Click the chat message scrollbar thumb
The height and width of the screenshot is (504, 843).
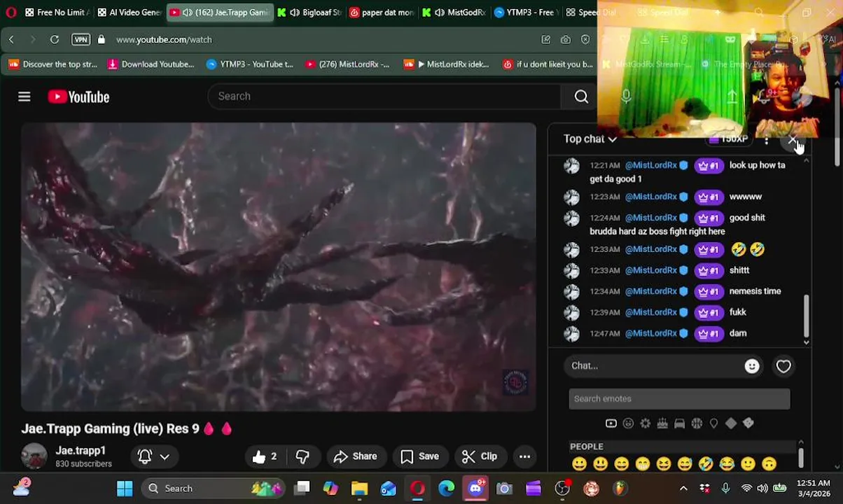pos(806,315)
